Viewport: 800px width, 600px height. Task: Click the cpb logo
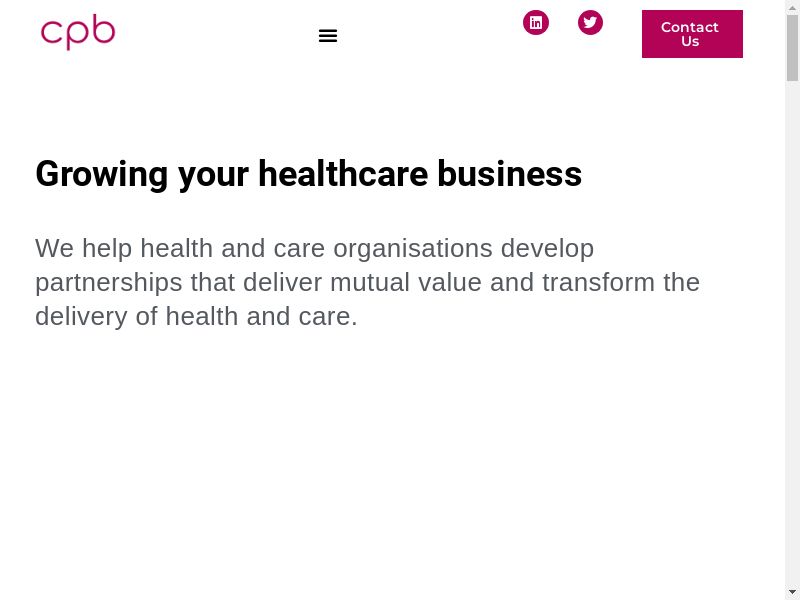(x=78, y=32)
